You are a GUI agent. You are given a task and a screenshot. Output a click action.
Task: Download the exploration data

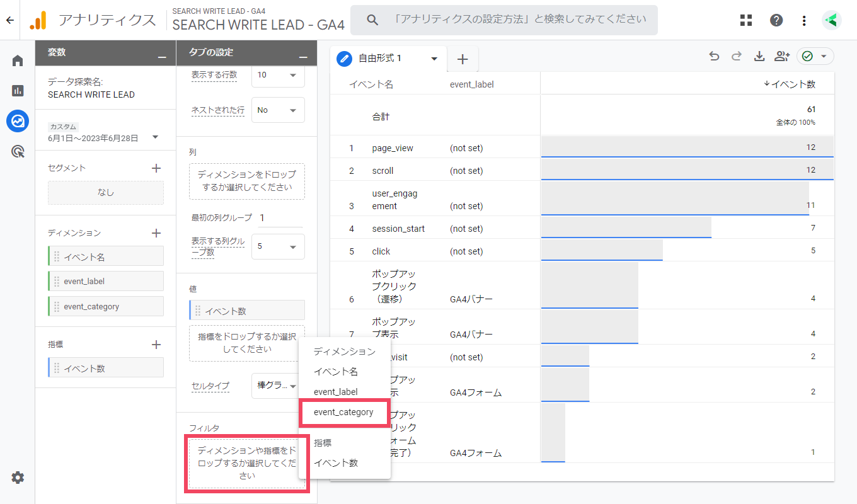point(759,57)
